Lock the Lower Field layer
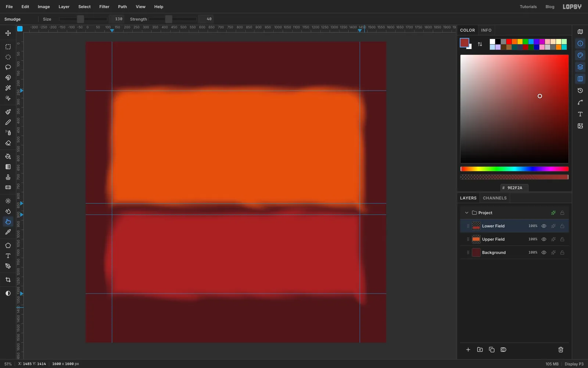 (562, 226)
